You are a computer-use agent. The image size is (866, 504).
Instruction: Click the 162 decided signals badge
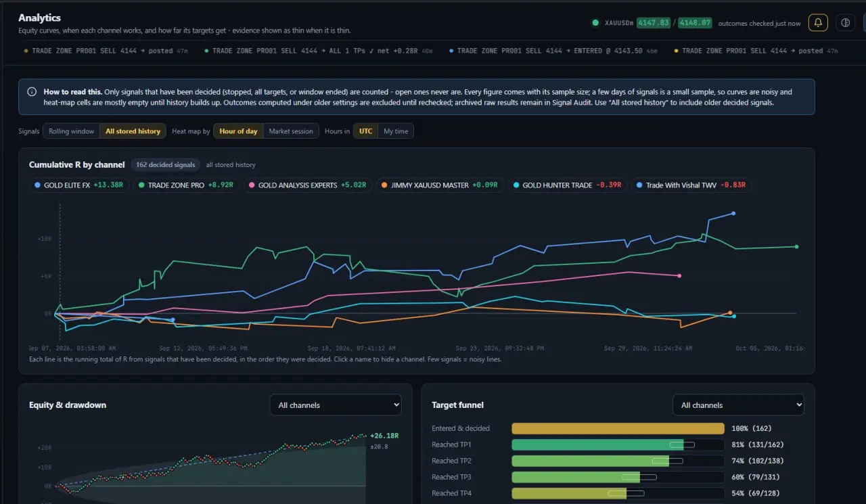click(x=166, y=164)
